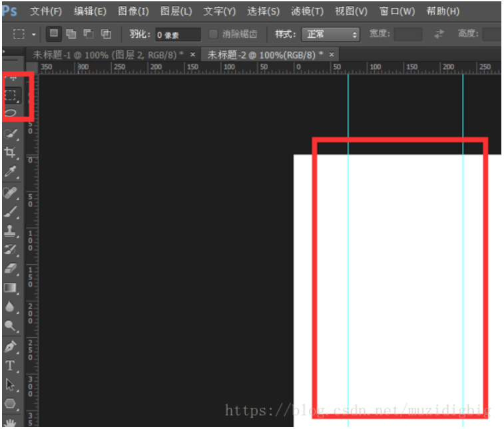Click the New Selection mode button
Viewport: 504px width, 429px height.
coord(54,34)
